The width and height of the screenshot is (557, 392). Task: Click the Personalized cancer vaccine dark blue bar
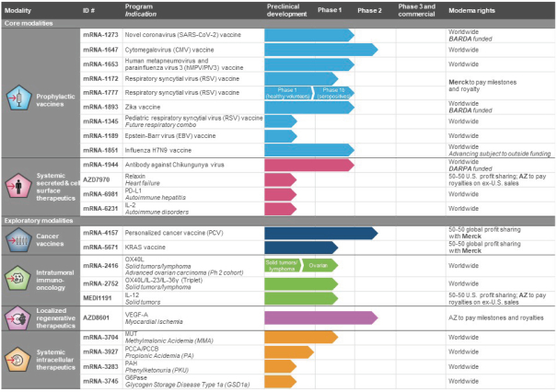(319, 233)
